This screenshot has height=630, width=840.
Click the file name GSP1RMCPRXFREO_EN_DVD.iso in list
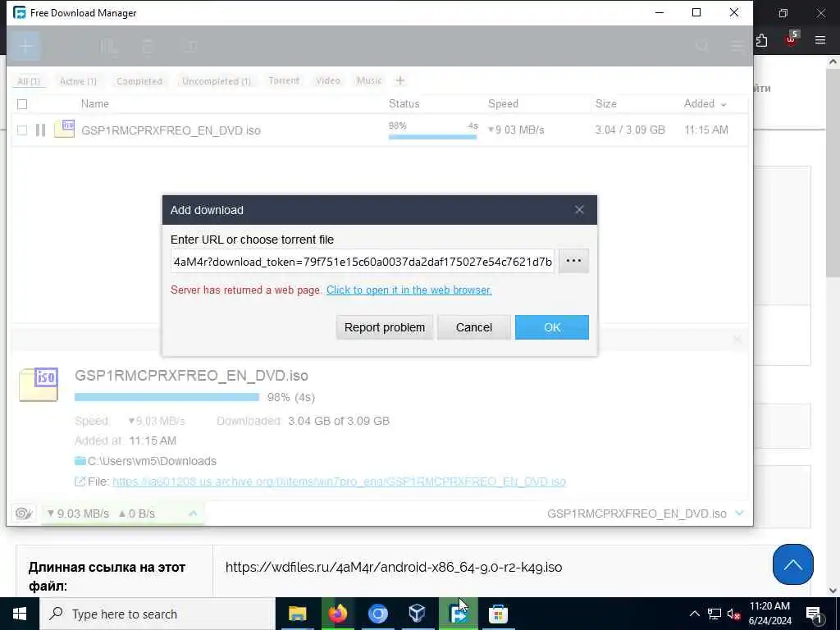click(x=171, y=130)
